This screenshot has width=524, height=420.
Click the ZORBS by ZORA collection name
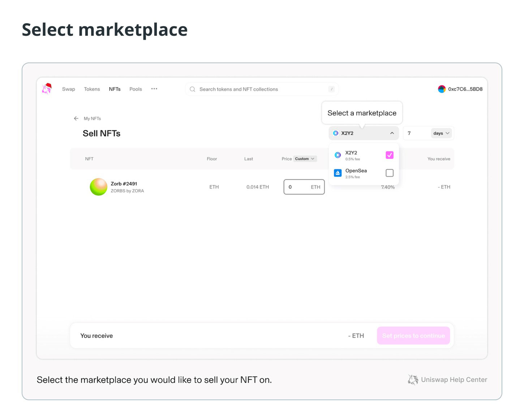[x=127, y=191]
